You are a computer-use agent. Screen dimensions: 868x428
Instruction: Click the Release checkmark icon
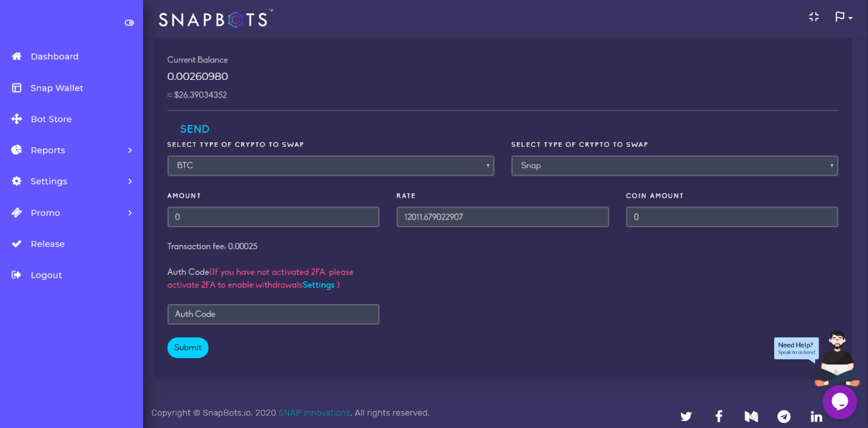click(x=17, y=244)
